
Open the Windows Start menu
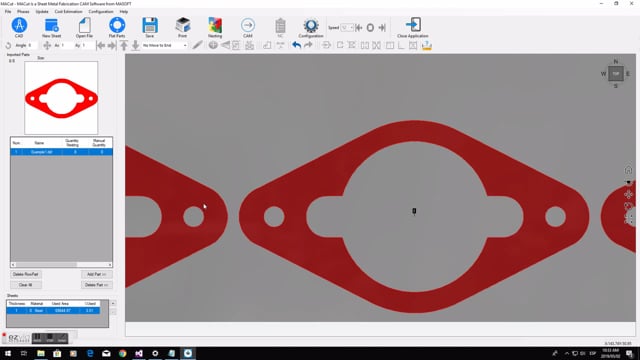point(8,353)
